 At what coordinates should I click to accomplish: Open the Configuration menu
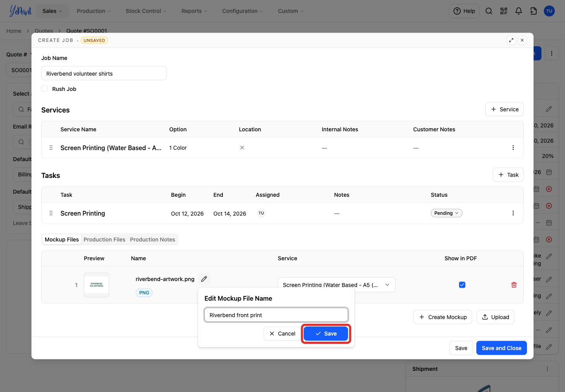coord(242,11)
